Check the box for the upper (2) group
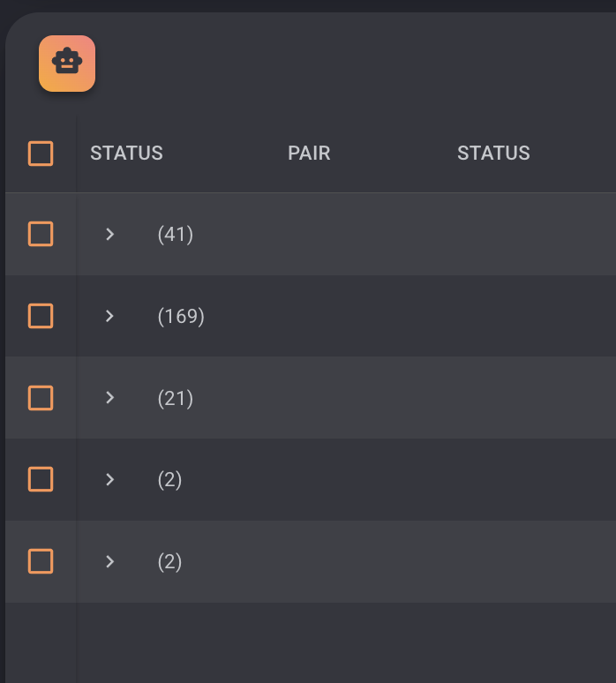616x683 pixels. 41,479
